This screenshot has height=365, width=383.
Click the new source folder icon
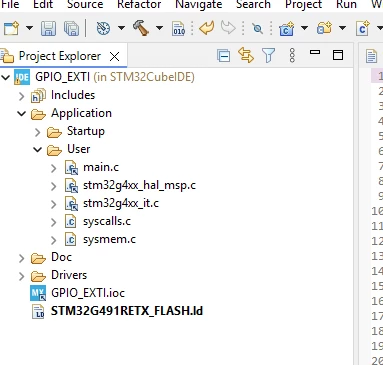tap(324, 28)
